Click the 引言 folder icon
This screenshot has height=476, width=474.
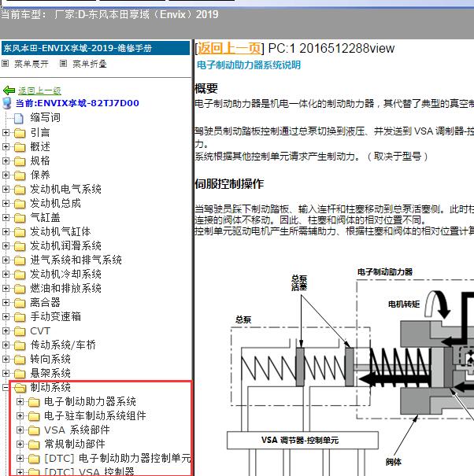click(x=20, y=133)
